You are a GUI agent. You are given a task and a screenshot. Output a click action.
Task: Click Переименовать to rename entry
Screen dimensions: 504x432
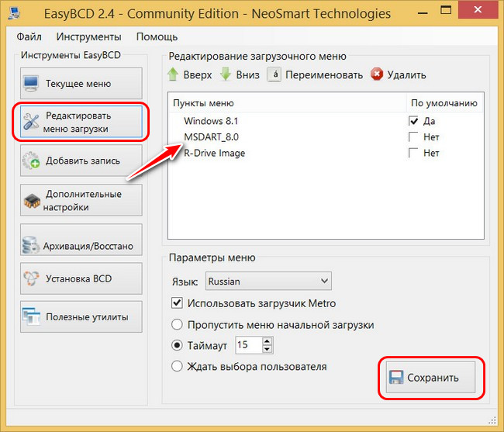pyautogui.click(x=315, y=74)
